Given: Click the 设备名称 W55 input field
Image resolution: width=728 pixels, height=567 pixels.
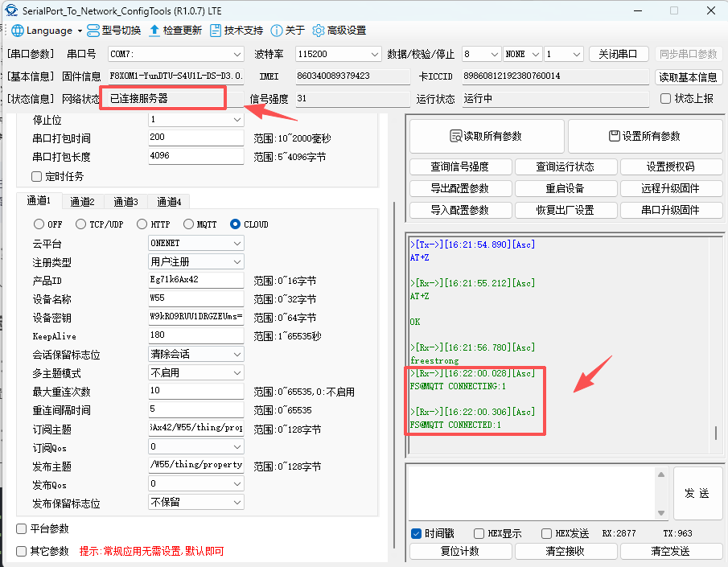Looking at the screenshot, I should (196, 298).
